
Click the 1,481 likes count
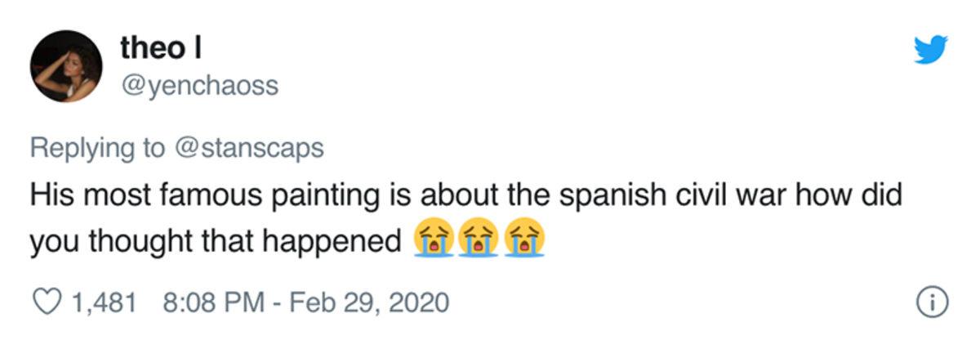(x=103, y=303)
